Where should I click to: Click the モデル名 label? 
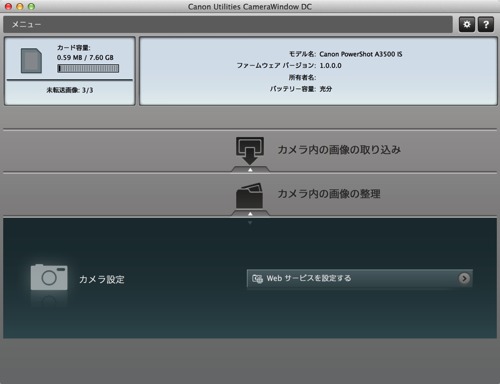[x=302, y=54]
